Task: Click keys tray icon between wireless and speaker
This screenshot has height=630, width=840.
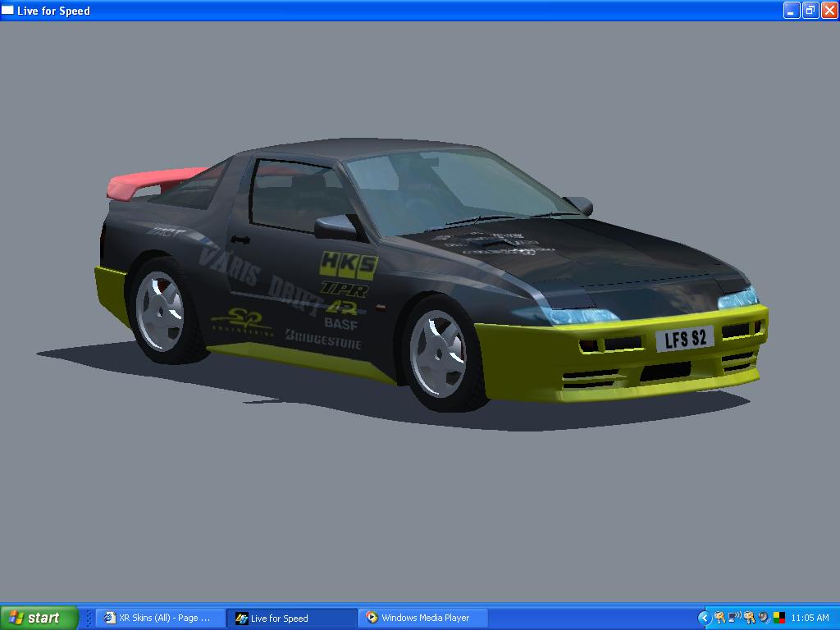Action: [750, 618]
